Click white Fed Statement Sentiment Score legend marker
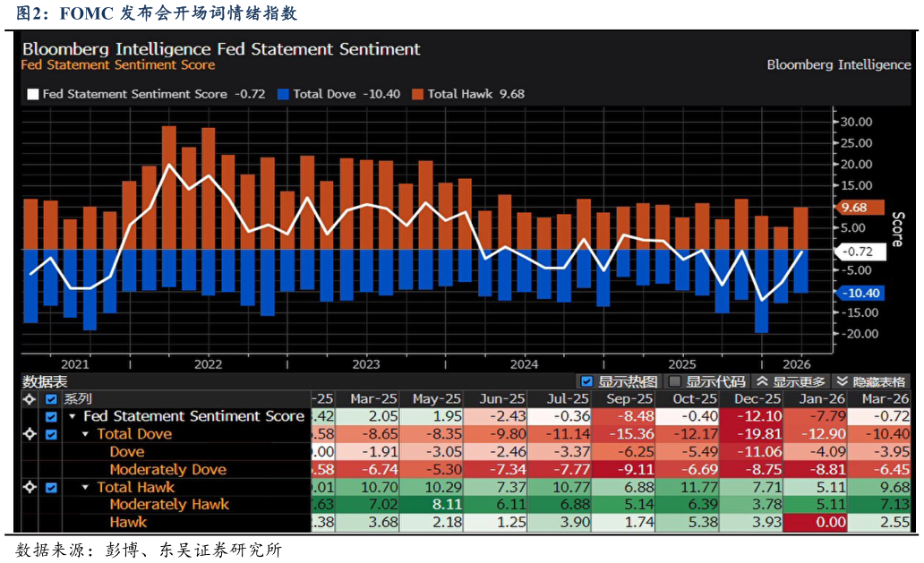The image size is (924, 563). pos(33,94)
